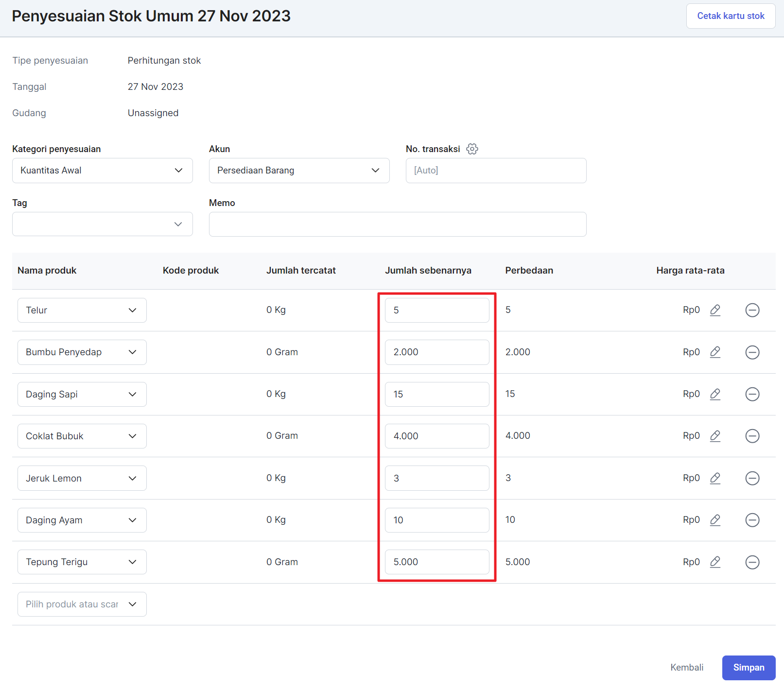
Task: Save with the Simpan button
Action: click(x=749, y=668)
